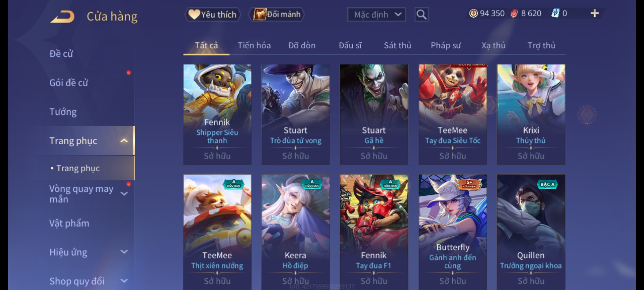This screenshot has height=290, width=644.
Task: Collapse the Trang phục sidebar section
Action: [x=124, y=141]
